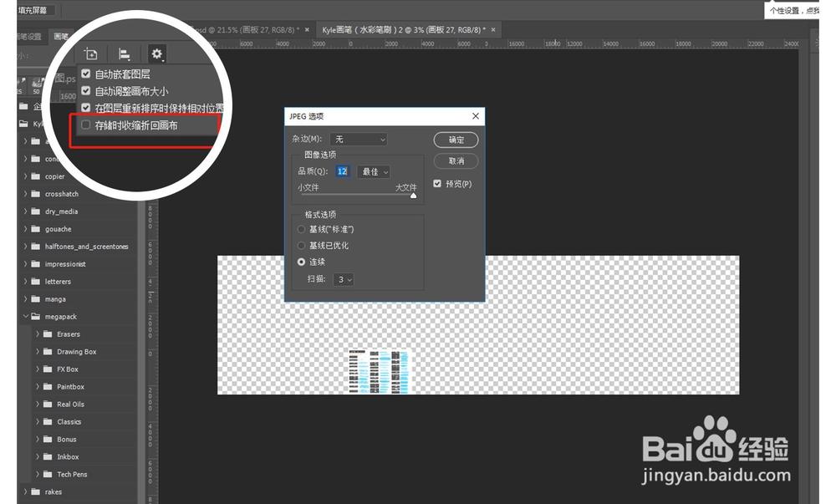The image size is (836, 504).
Task: Click the gouache folder icon
Action: [x=36, y=229]
